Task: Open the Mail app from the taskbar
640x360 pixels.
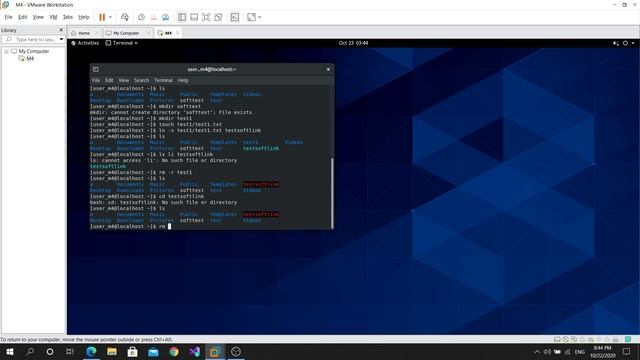Action: [x=153, y=351]
